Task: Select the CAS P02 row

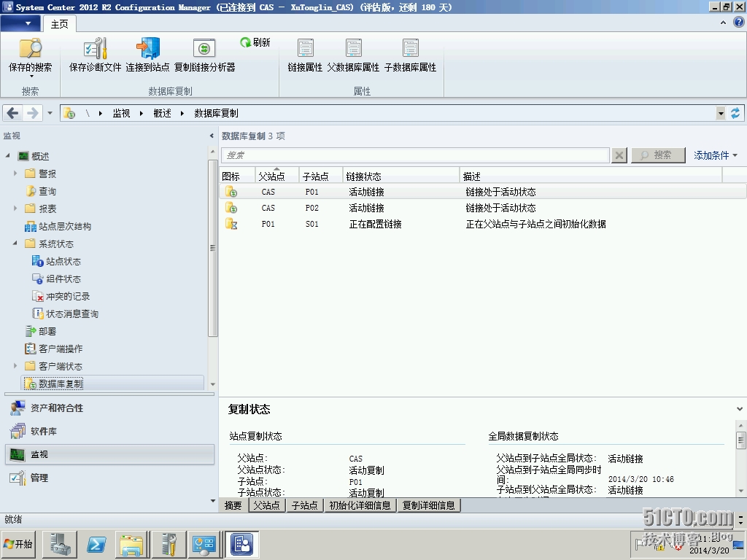Action: coord(483,208)
